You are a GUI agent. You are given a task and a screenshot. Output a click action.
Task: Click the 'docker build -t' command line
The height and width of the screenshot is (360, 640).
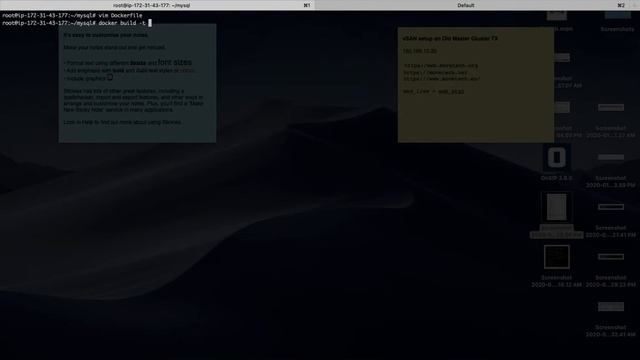coord(77,23)
